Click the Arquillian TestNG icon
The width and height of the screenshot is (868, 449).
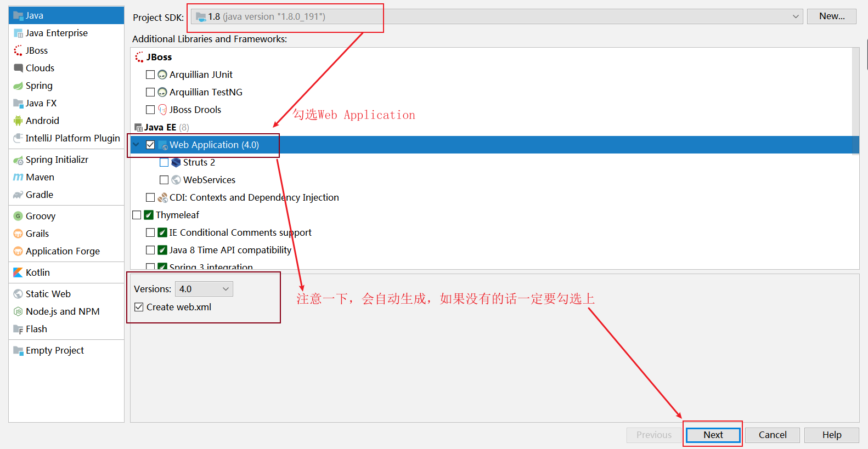pos(162,92)
